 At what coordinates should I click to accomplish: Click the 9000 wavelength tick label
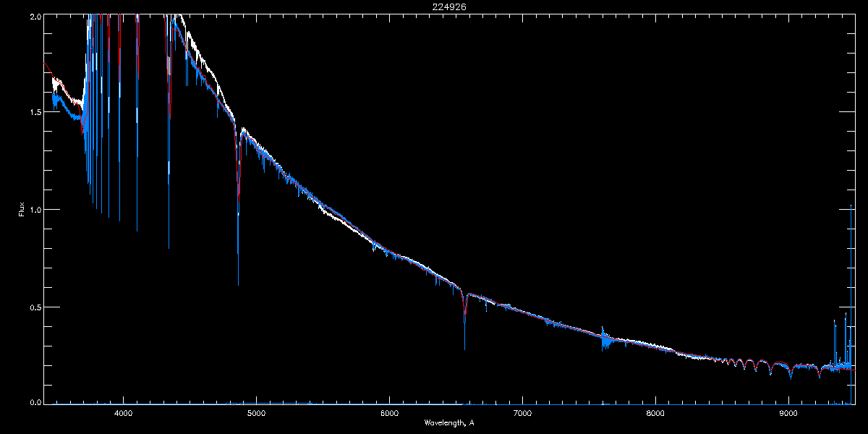788,413
